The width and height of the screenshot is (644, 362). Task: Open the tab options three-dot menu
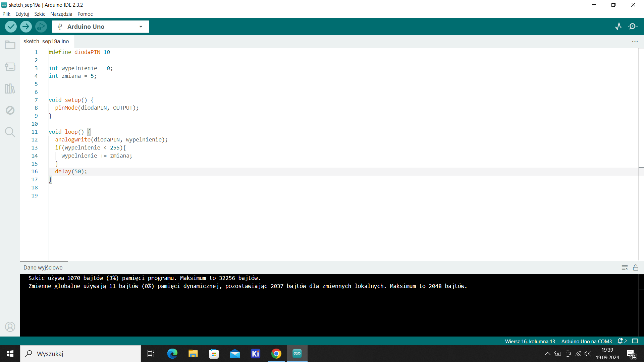pyautogui.click(x=635, y=42)
